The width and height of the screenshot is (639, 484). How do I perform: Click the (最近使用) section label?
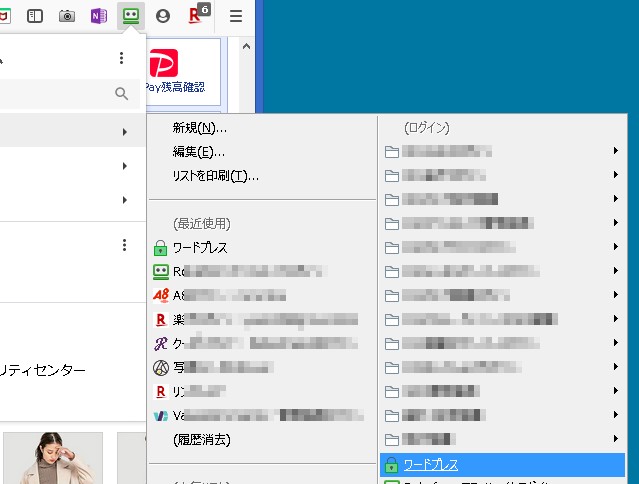202,224
